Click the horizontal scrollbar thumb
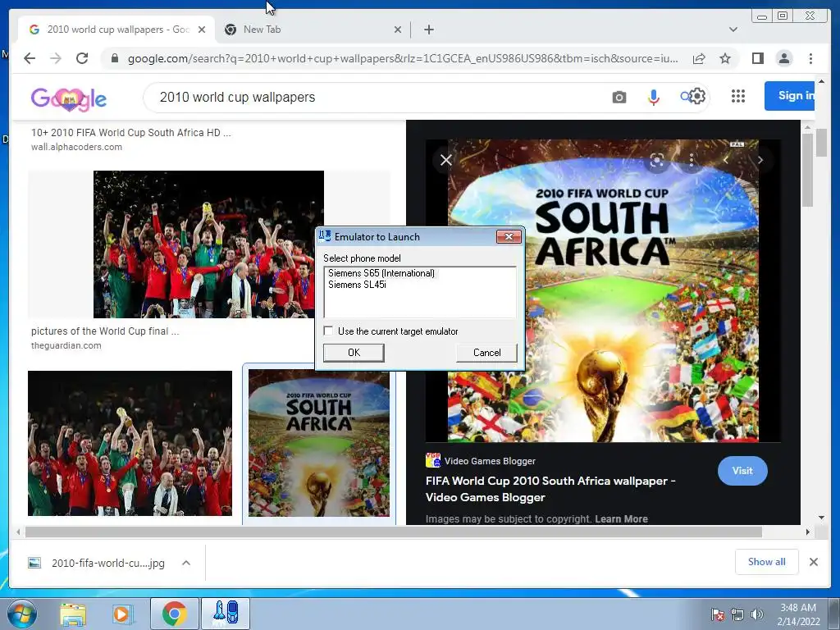 [393, 532]
